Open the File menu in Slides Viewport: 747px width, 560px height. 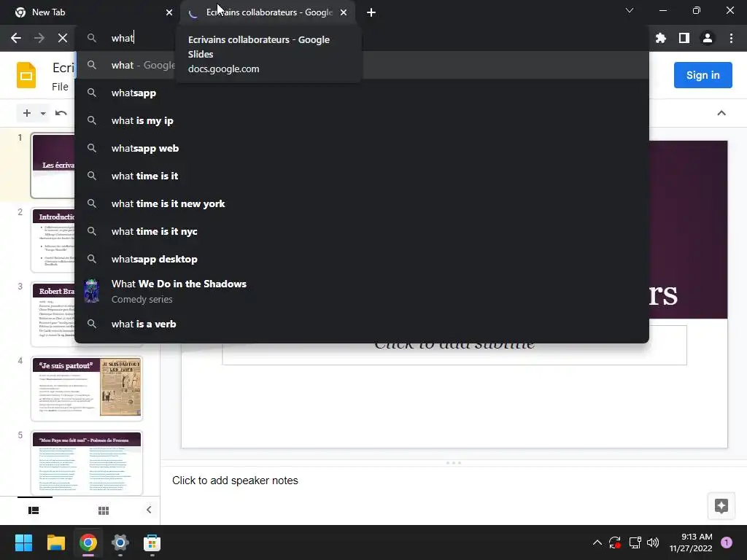60,87
